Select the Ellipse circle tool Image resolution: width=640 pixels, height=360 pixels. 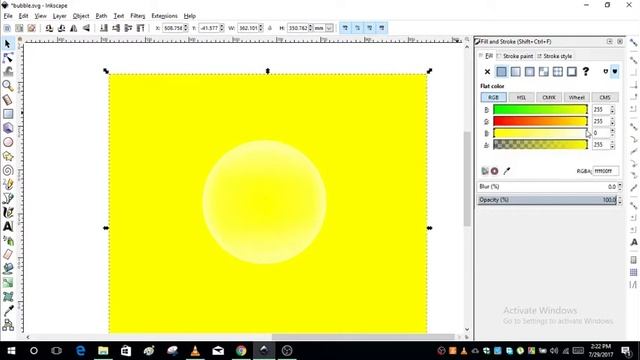pos(8,142)
